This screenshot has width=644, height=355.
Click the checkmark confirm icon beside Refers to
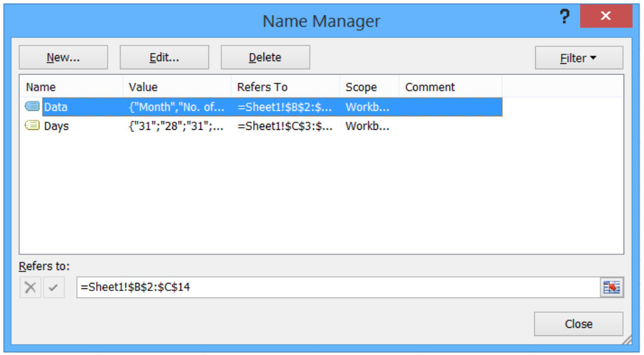pos(54,287)
